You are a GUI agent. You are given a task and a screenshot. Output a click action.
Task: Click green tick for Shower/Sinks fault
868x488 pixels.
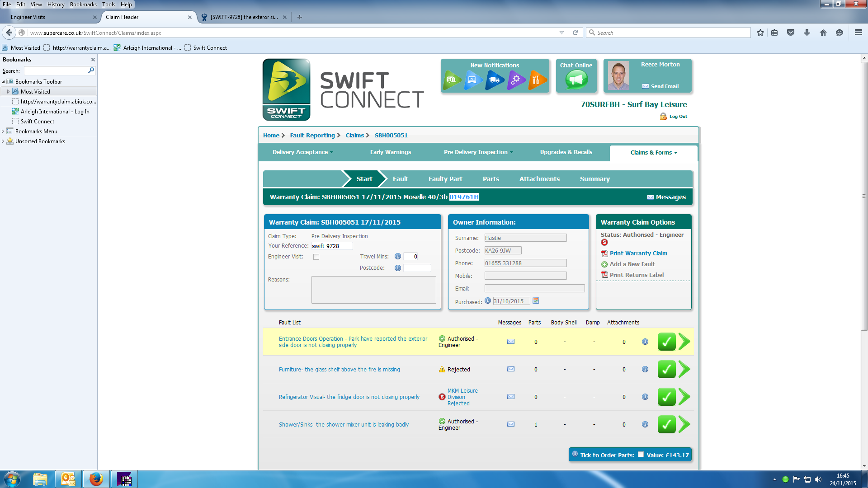666,424
